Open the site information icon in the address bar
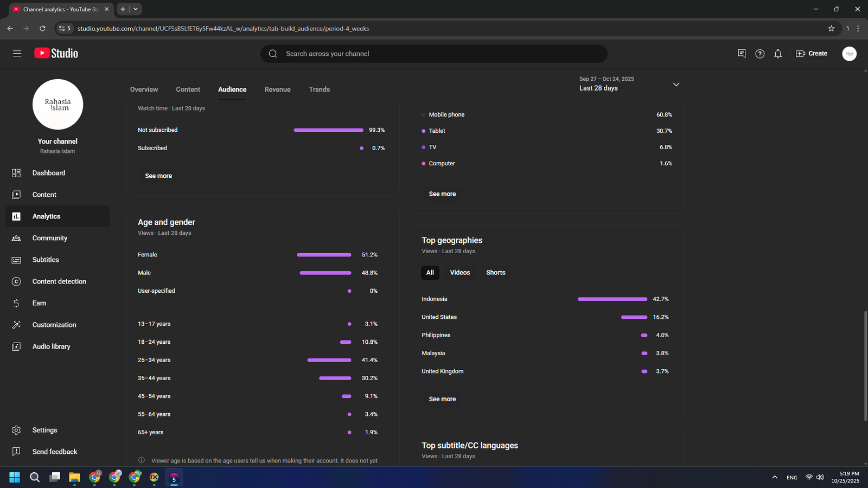 65,28
